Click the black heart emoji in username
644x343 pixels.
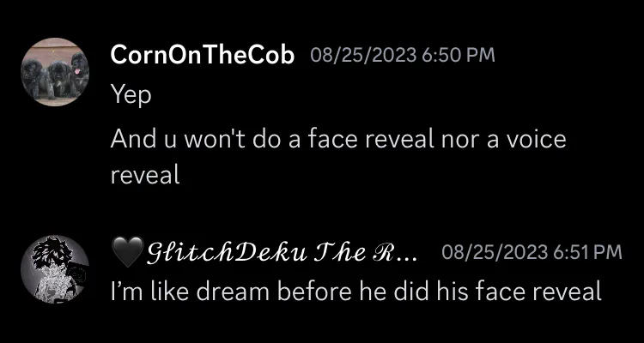tap(128, 252)
